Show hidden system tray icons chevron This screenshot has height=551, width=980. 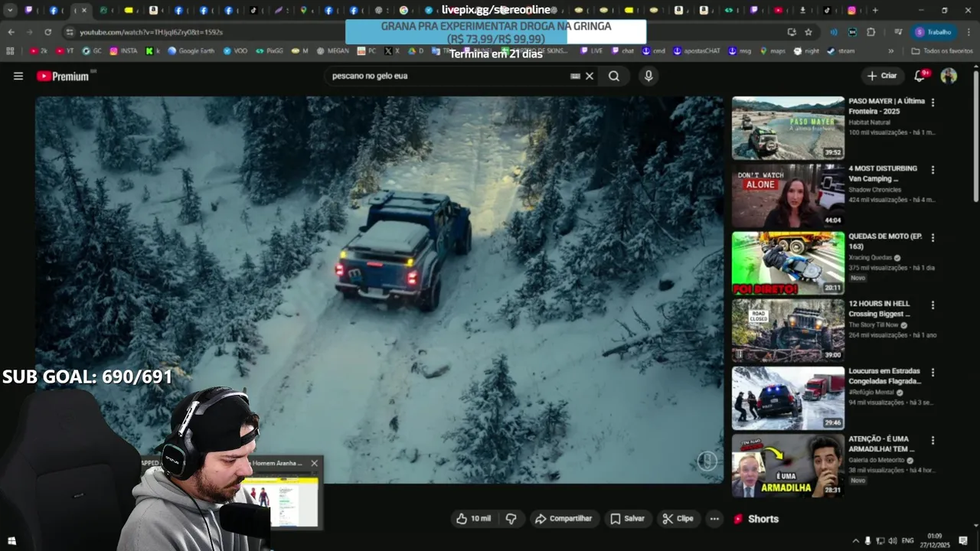pyautogui.click(x=856, y=541)
